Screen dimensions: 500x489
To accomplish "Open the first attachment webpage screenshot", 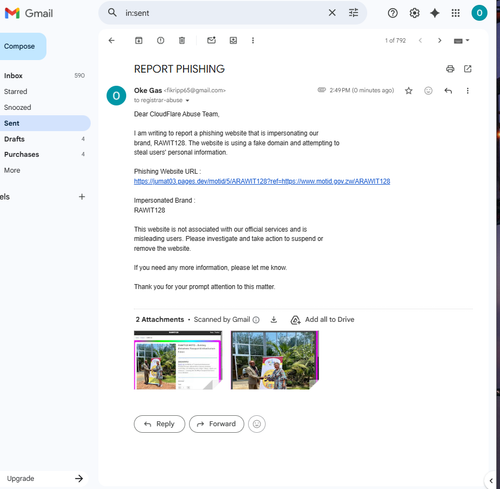I will pyautogui.click(x=178, y=360).
